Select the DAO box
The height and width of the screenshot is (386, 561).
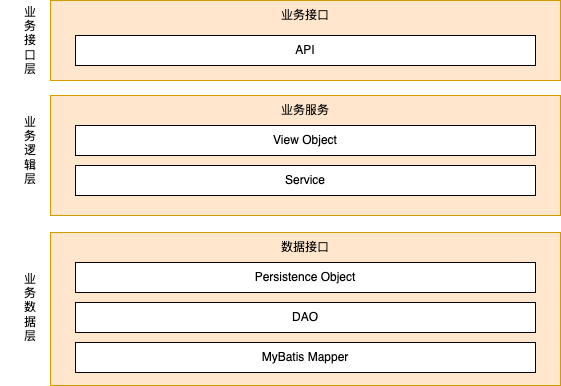[305, 317]
